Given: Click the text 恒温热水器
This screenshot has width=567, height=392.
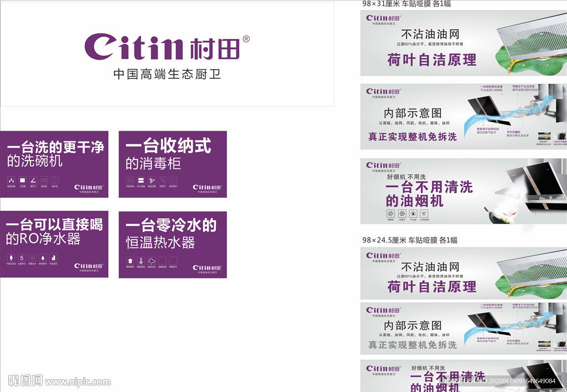Looking at the screenshot, I should coord(160,243).
